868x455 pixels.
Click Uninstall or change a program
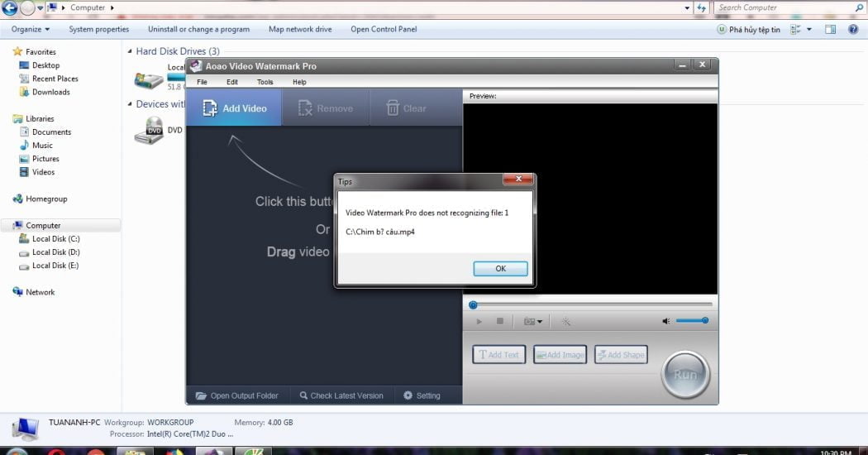[x=198, y=30]
